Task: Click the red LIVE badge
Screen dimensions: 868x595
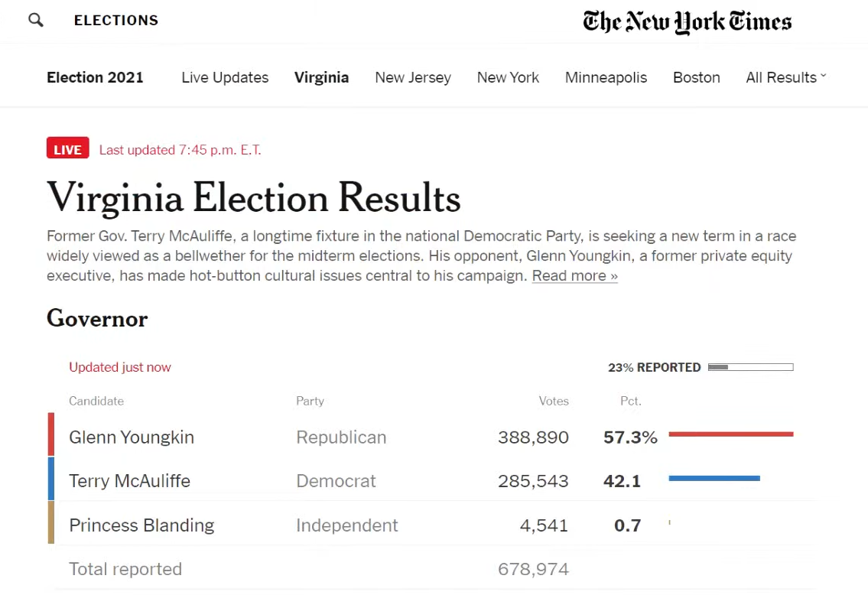Action: (67, 148)
